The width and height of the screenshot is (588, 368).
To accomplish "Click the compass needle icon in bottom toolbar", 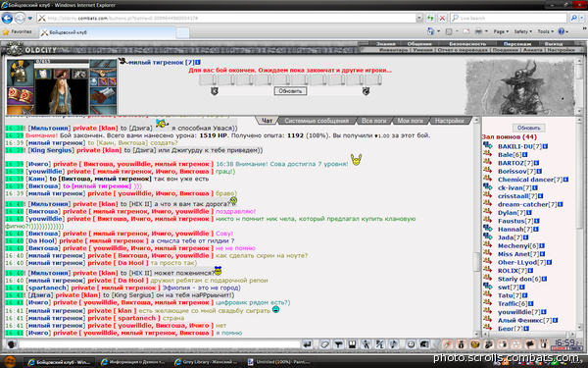I will click(x=448, y=344).
